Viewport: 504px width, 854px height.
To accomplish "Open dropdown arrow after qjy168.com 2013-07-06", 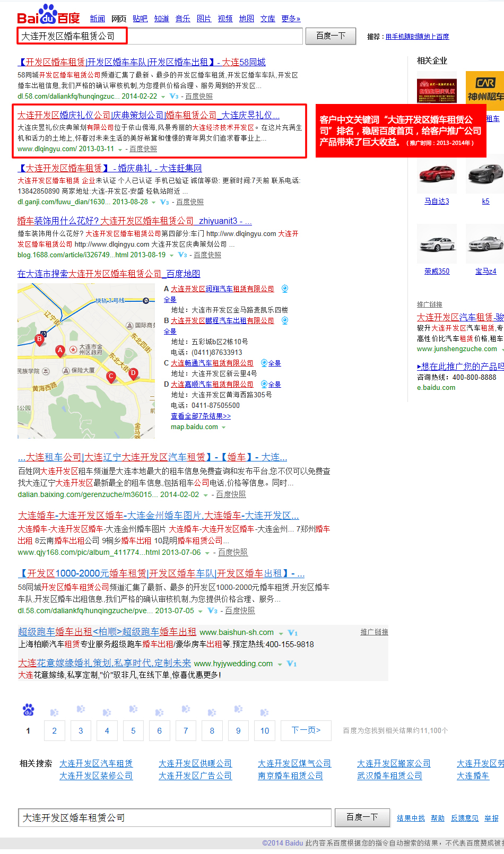I will click(207, 553).
